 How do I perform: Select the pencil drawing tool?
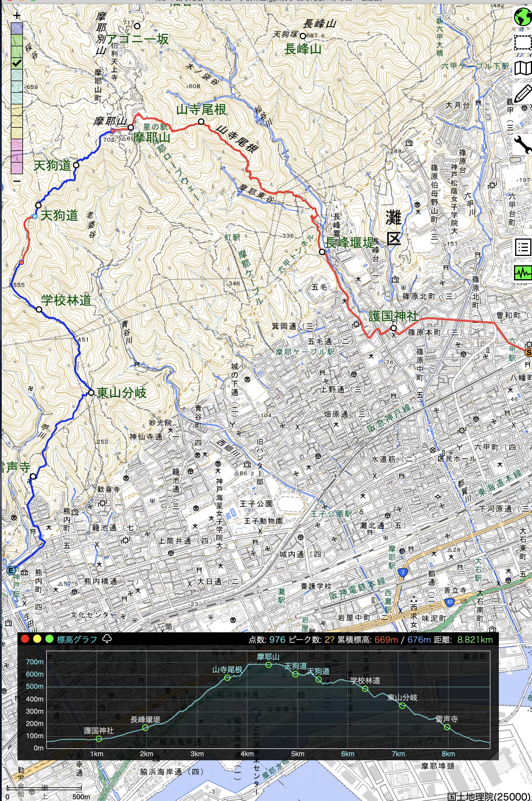pos(523,93)
